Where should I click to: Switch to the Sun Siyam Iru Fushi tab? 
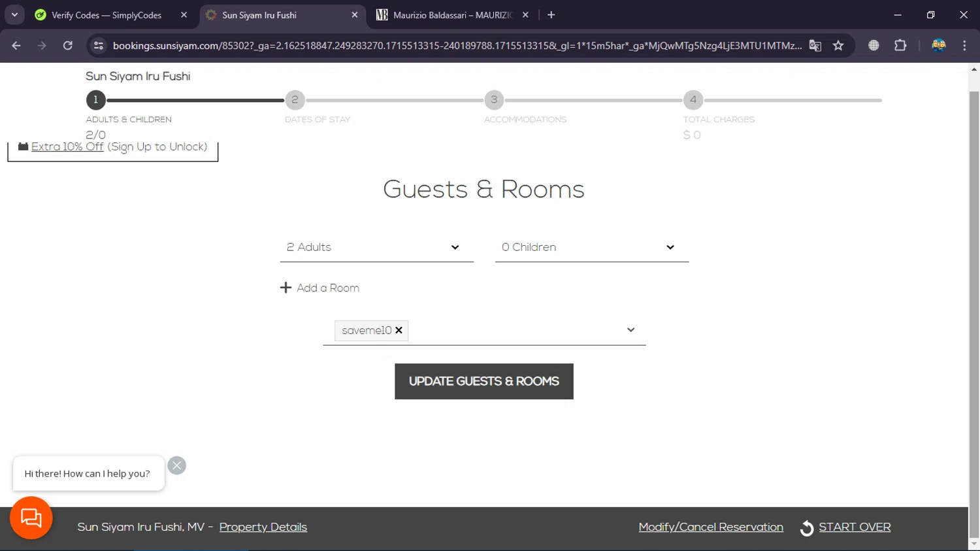[282, 15]
